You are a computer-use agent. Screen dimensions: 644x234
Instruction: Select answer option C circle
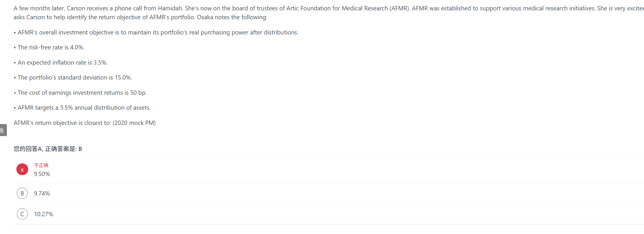22,214
